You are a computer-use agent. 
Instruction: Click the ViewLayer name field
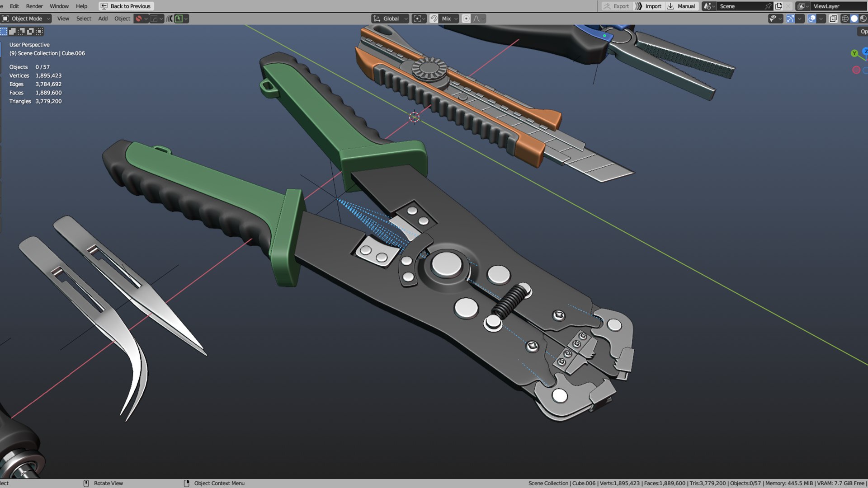tap(839, 6)
